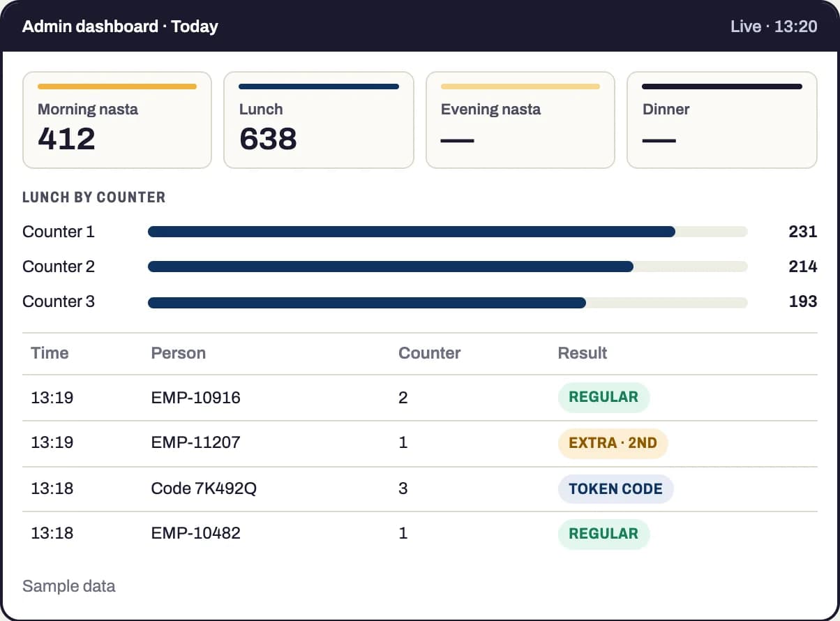Click the Counter 1 progress bar

click(x=448, y=232)
